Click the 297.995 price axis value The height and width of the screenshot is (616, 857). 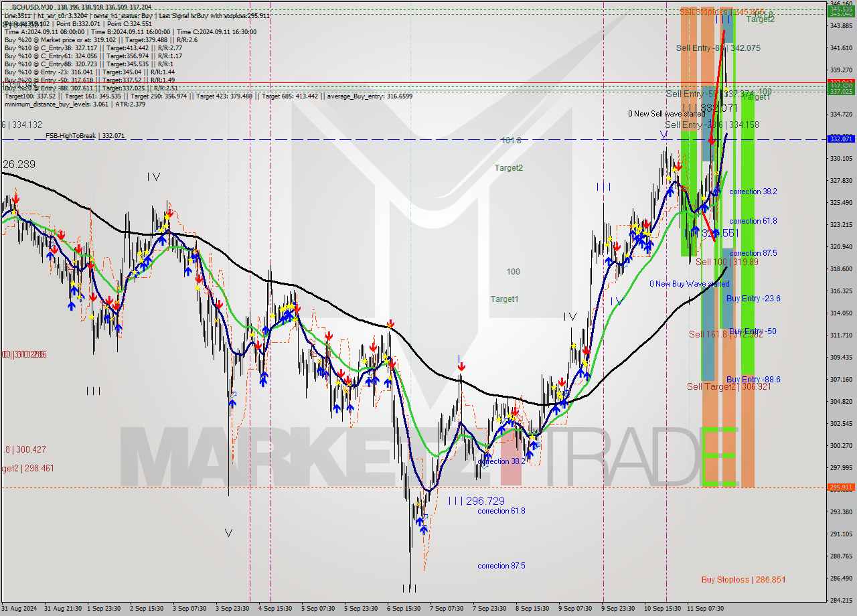point(841,468)
